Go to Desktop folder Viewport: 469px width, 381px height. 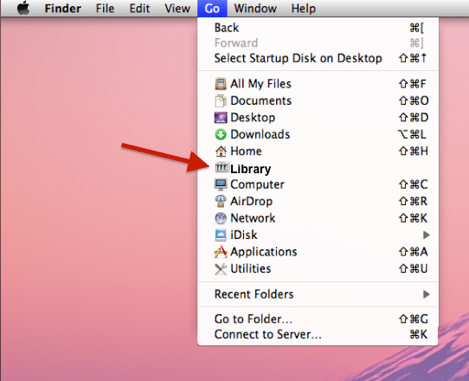pyautogui.click(x=318, y=117)
